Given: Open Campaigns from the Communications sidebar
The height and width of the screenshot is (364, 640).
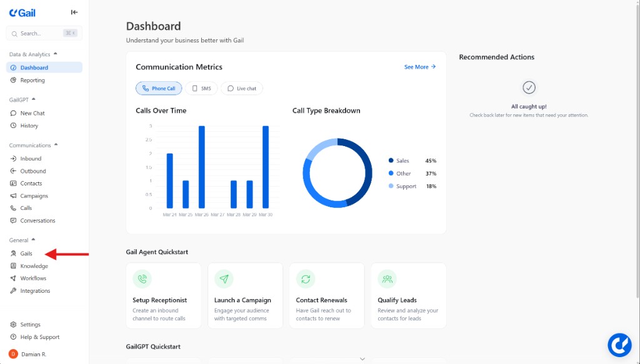Looking at the screenshot, I should 32,195.
